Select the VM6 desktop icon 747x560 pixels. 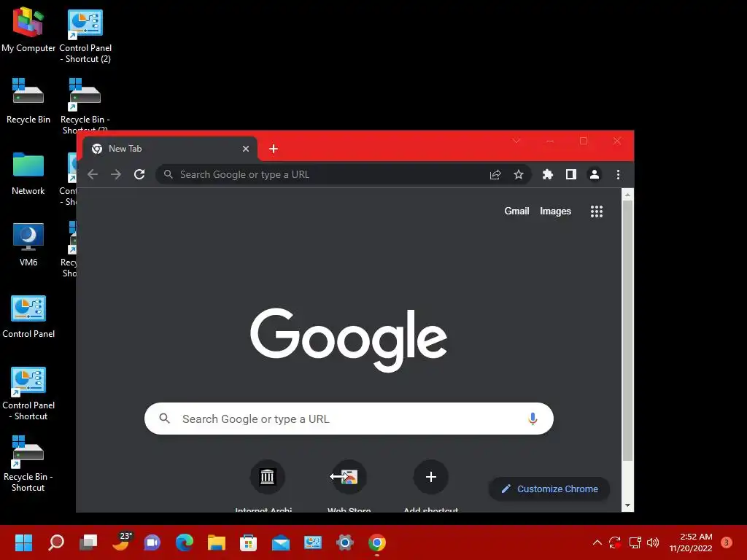(28, 245)
